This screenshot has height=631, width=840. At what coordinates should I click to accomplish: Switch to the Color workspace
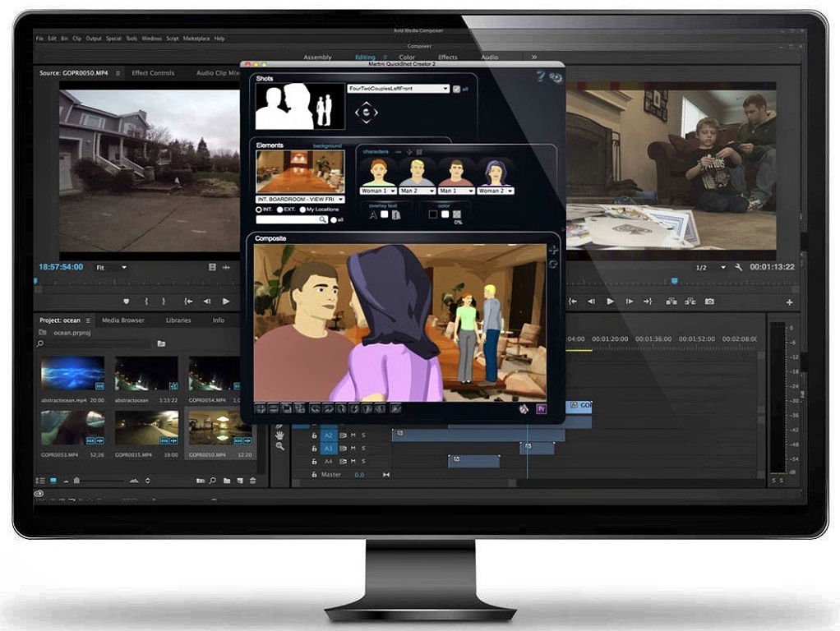(x=407, y=58)
